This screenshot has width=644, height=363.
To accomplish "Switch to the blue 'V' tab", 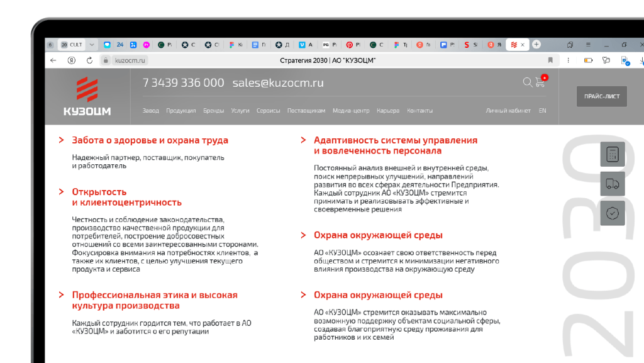I will (x=306, y=45).
